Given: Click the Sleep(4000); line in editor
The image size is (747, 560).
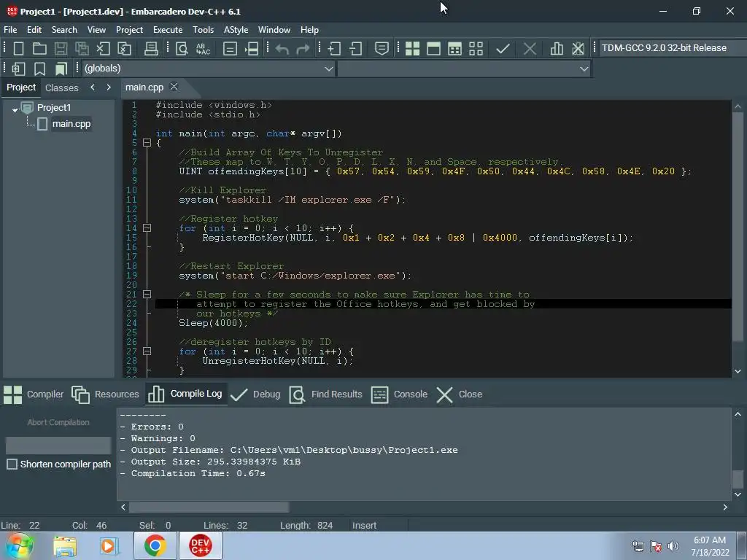Looking at the screenshot, I should 214,323.
